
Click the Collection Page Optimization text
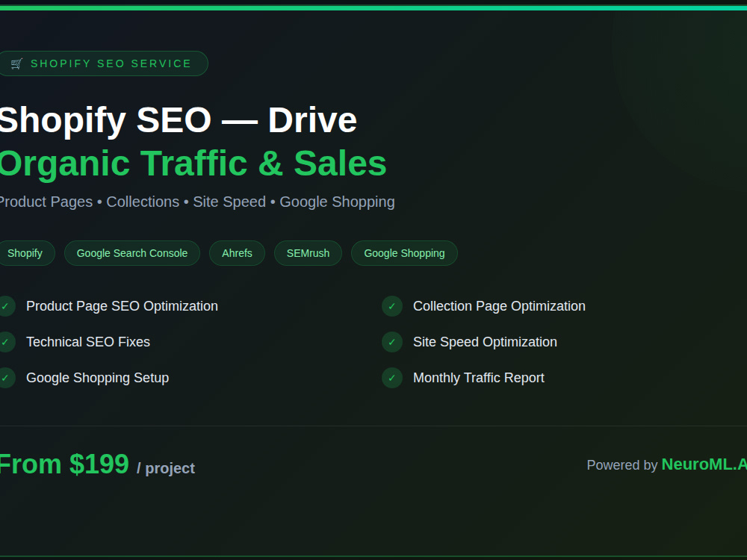tap(499, 306)
